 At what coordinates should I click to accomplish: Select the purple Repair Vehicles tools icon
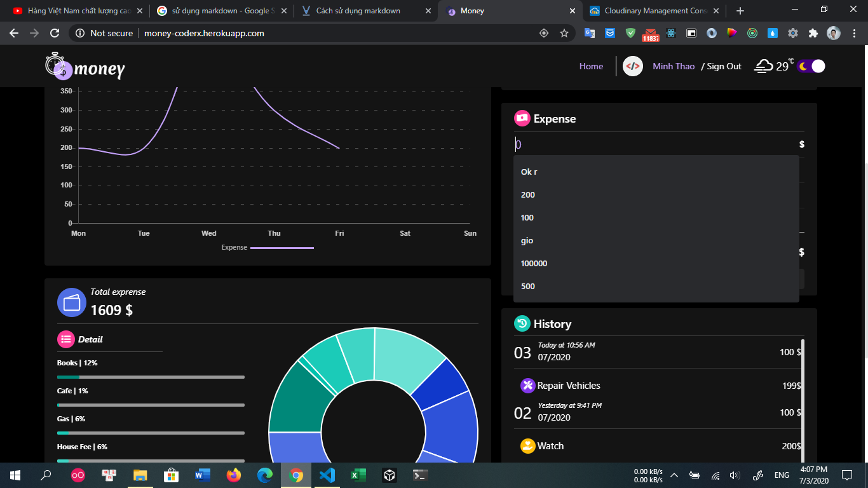click(527, 386)
